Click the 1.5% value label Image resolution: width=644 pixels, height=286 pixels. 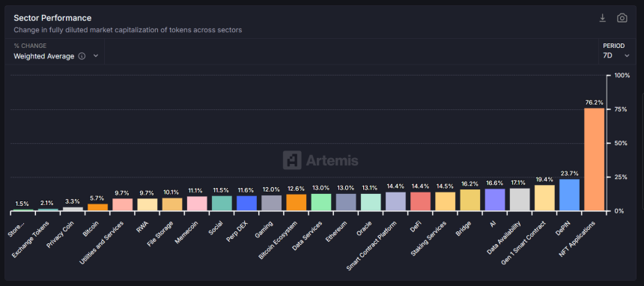coord(22,204)
